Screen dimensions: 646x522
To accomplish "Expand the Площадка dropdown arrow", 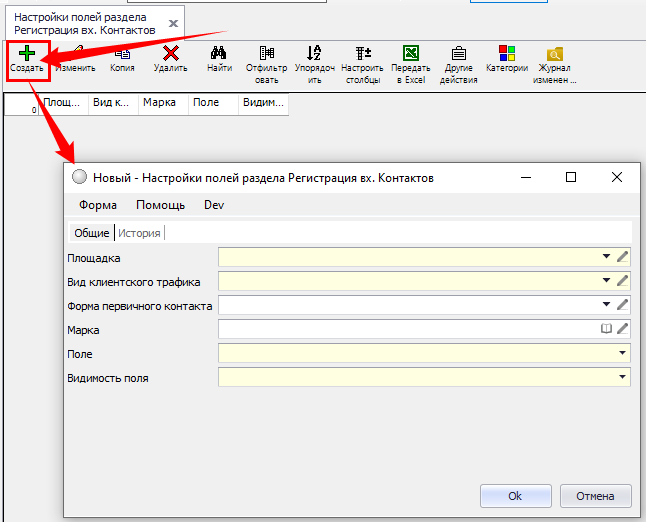I will click(x=606, y=257).
